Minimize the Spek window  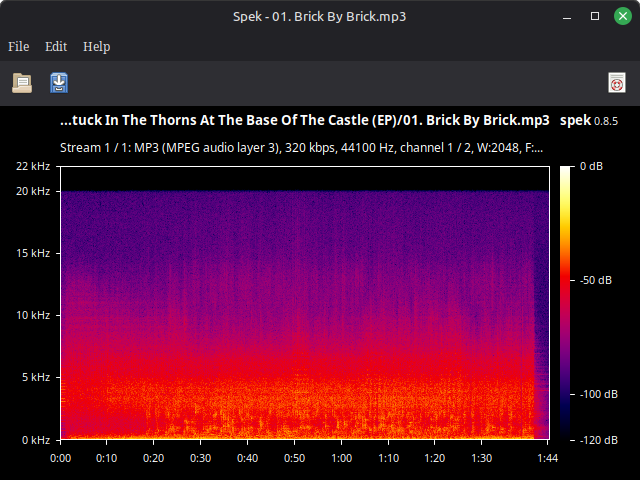pyautogui.click(x=567, y=18)
